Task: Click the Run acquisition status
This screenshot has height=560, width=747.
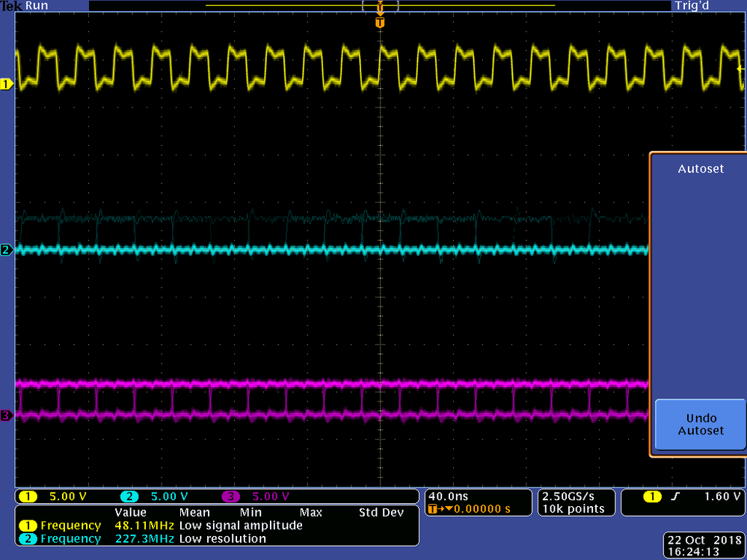Action: tap(37, 6)
